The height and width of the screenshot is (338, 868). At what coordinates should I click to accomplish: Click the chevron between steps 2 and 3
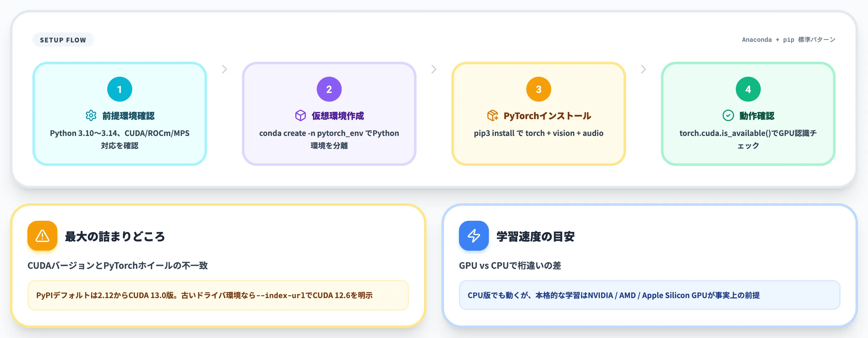pos(434,70)
